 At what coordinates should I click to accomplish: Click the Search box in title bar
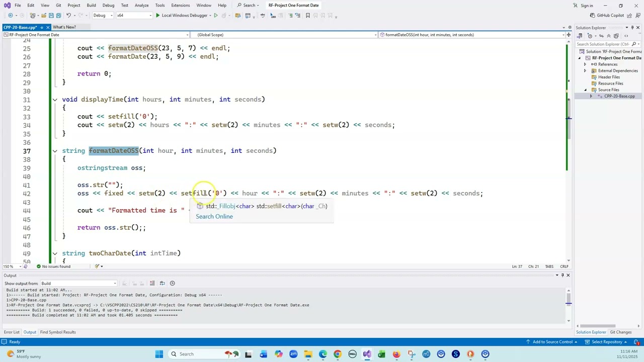click(x=249, y=5)
